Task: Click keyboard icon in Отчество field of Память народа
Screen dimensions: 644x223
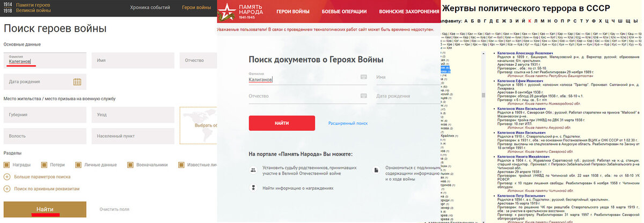Action: (x=364, y=96)
